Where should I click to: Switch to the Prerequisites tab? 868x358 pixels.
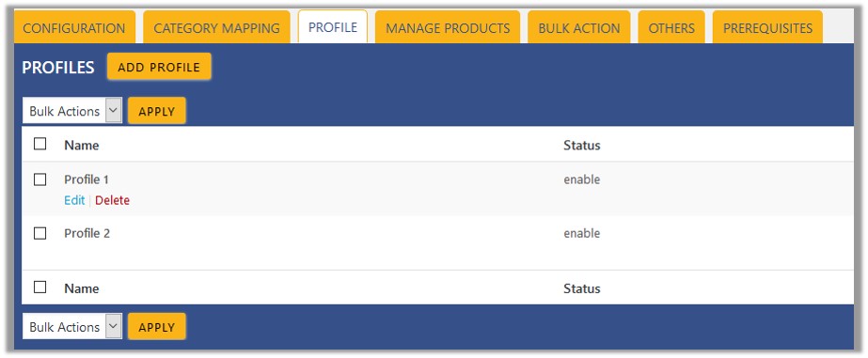767,27
